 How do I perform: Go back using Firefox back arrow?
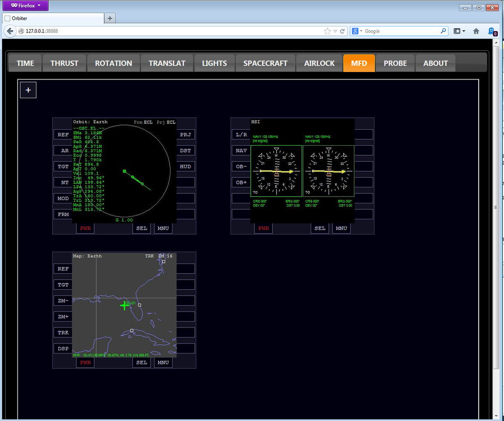[x=10, y=31]
